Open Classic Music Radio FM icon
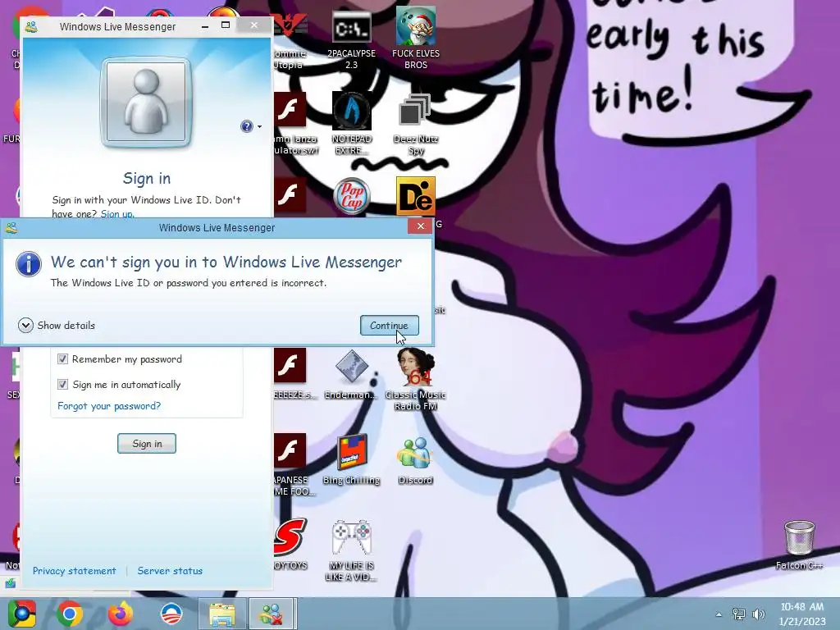This screenshot has height=630, width=840. [416, 379]
